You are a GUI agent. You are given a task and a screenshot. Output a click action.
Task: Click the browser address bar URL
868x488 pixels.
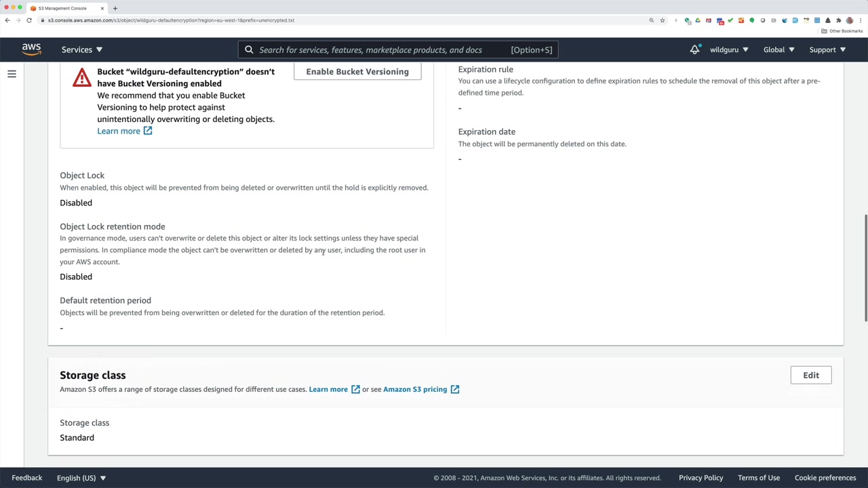tap(171, 20)
